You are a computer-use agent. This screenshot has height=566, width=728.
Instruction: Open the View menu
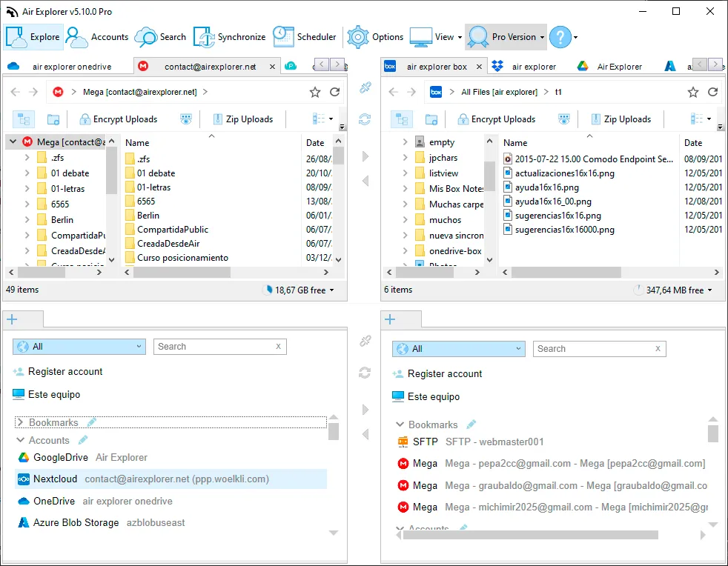pyautogui.click(x=435, y=37)
